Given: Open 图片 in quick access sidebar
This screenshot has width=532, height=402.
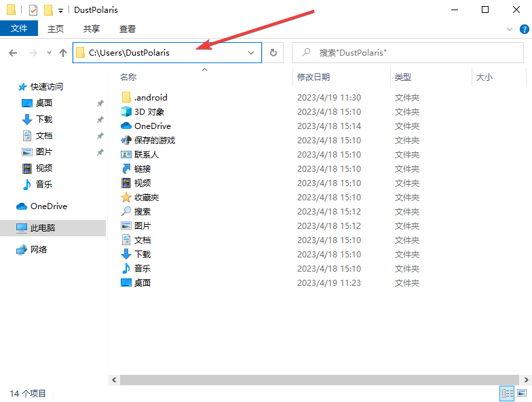Looking at the screenshot, I should coord(44,152).
